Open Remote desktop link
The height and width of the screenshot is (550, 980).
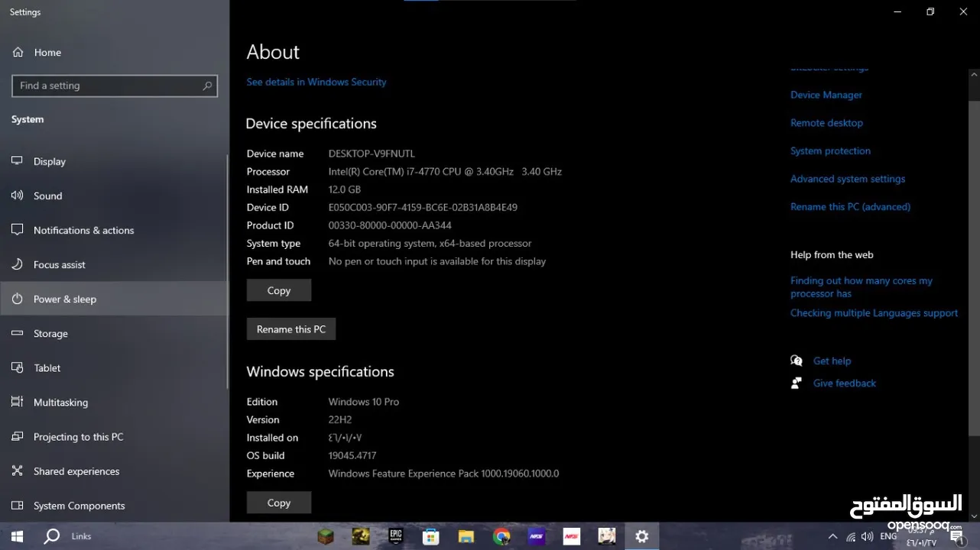826,123
